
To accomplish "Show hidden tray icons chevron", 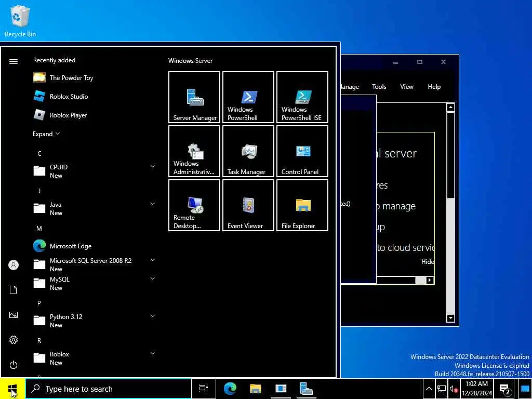I will [429, 389].
